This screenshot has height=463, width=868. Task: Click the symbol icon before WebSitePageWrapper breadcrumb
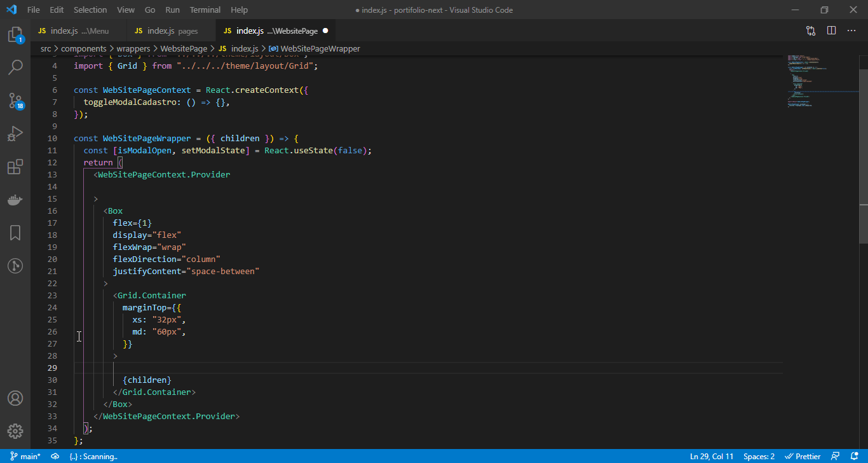click(273, 48)
